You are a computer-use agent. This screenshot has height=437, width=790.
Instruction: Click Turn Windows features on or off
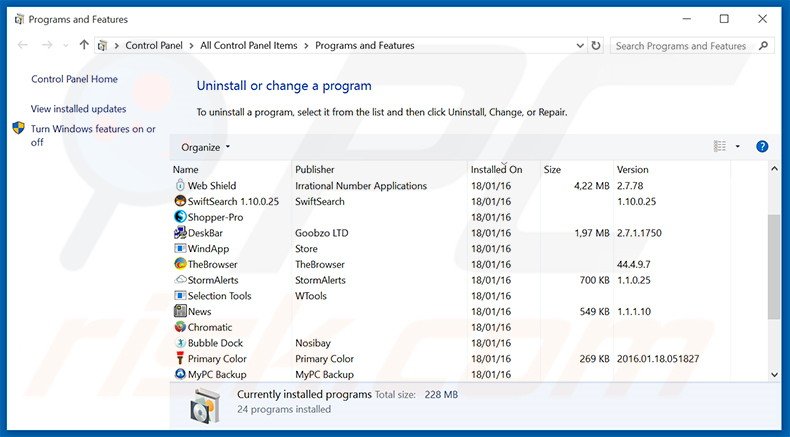pos(93,136)
